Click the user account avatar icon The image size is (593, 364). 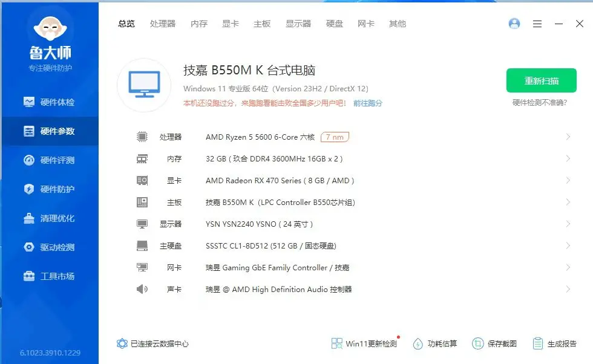tap(514, 24)
